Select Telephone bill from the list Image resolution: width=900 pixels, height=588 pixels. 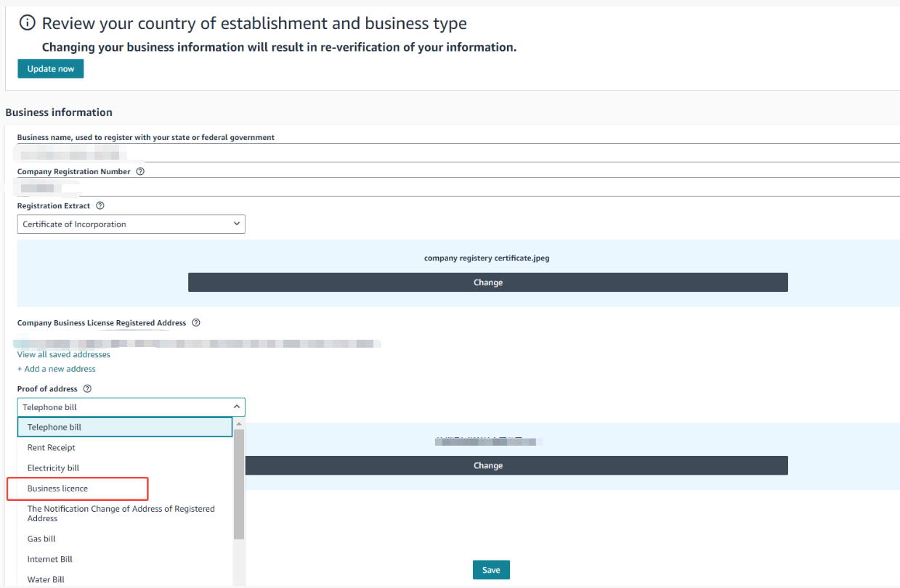pyautogui.click(x=125, y=428)
